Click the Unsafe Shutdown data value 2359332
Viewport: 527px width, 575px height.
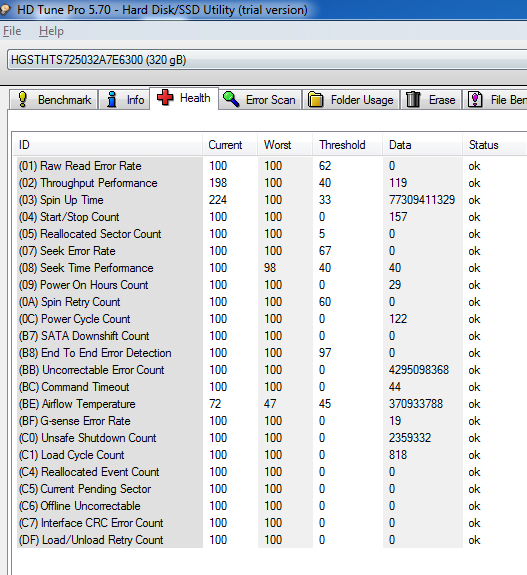coord(410,437)
